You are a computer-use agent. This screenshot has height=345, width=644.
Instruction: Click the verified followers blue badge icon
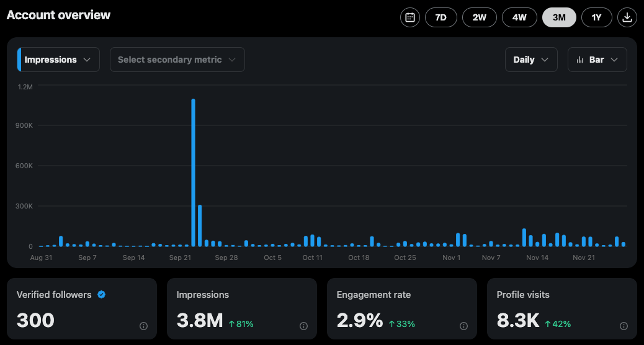point(102,295)
